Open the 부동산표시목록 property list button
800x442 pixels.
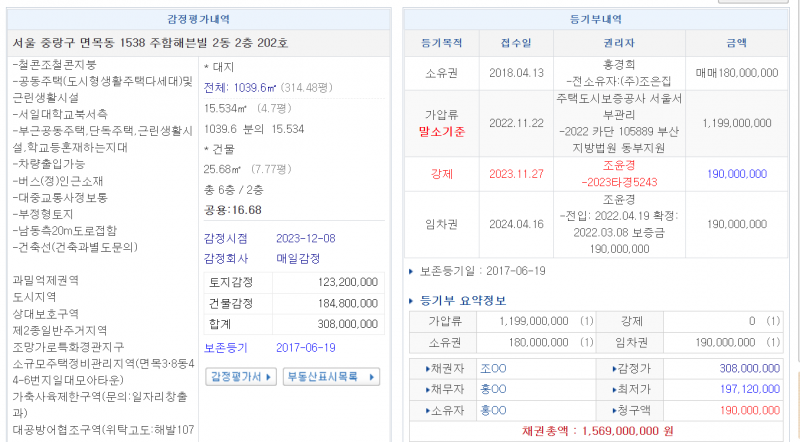pos(332,377)
